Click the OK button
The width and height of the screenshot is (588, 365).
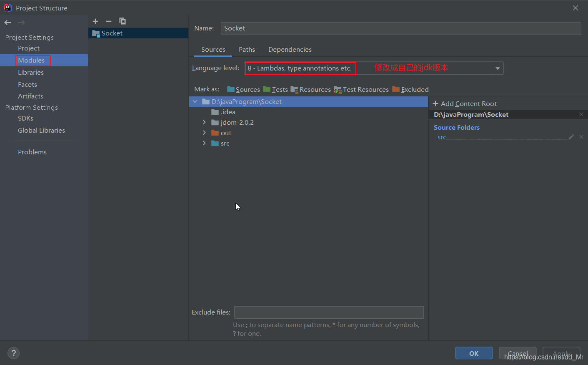click(x=474, y=353)
